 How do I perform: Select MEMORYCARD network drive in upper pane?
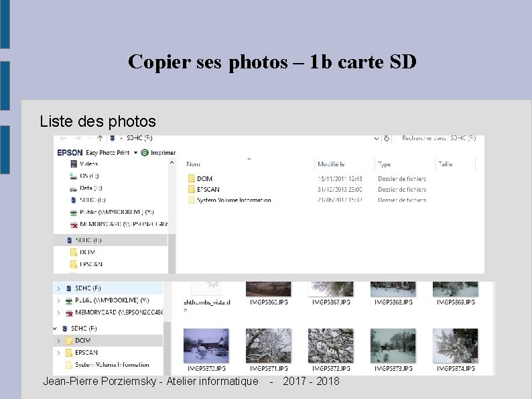coord(123,225)
